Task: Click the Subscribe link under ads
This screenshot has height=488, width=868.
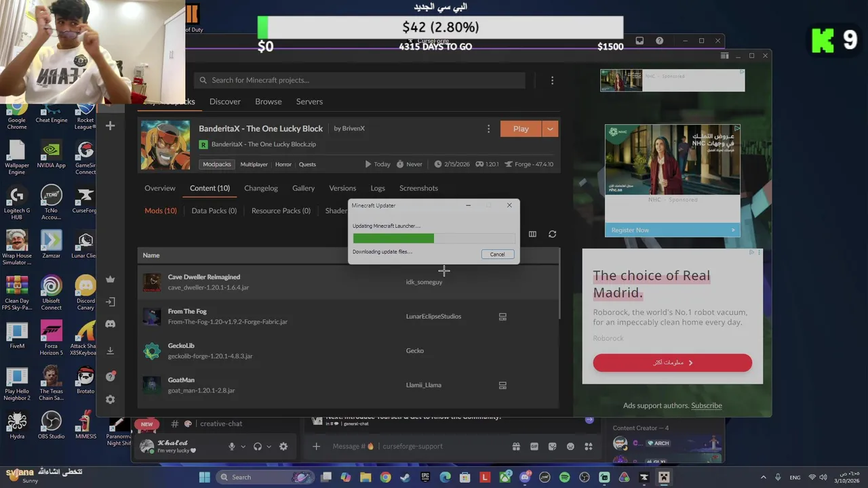Action: click(x=707, y=405)
